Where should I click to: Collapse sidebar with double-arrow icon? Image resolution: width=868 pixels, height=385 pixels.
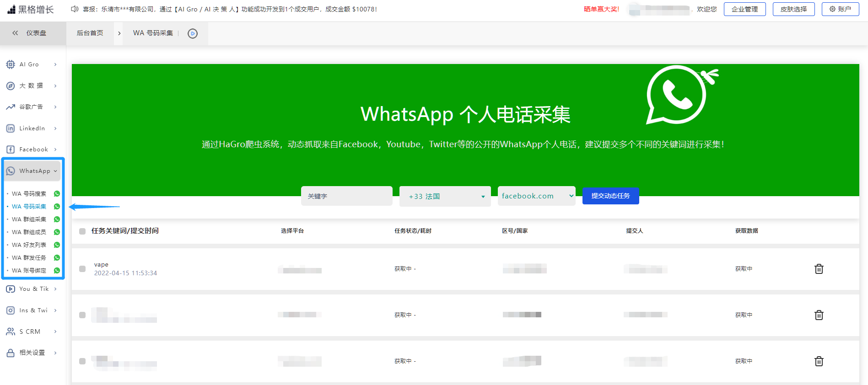coord(15,33)
